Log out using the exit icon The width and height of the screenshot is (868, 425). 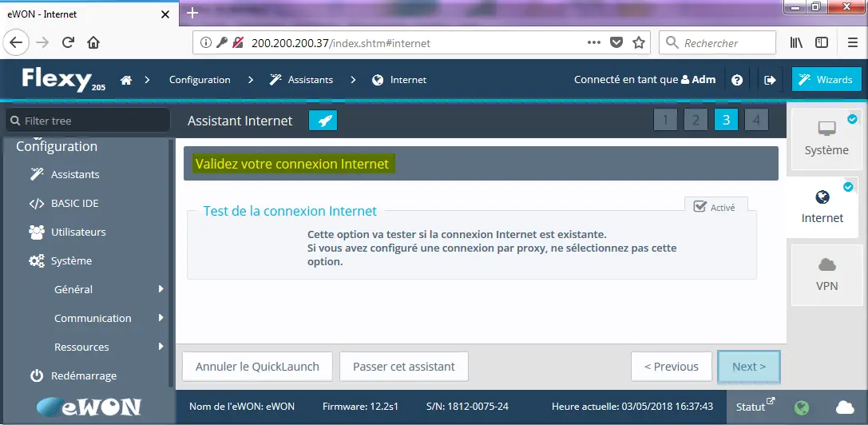click(x=770, y=80)
